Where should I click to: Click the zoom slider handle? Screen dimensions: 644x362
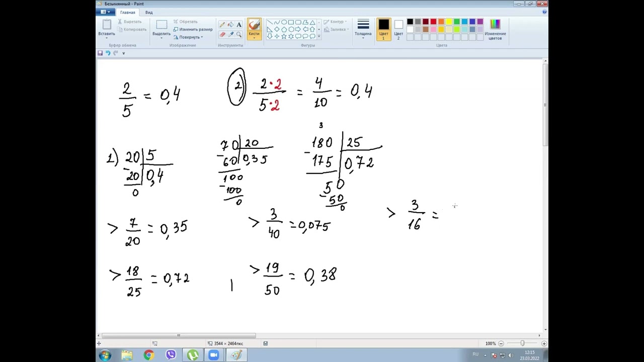click(522, 343)
